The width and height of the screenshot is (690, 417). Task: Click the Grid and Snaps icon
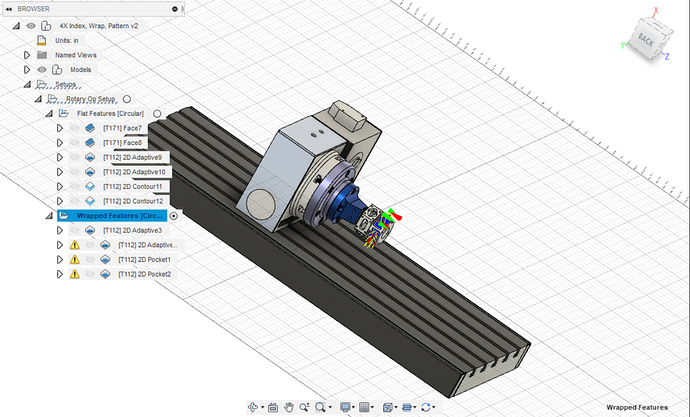click(364, 407)
